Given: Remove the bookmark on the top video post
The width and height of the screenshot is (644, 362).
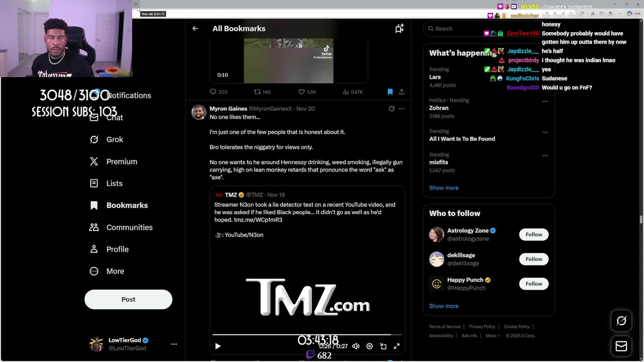Looking at the screenshot, I should coord(390,92).
